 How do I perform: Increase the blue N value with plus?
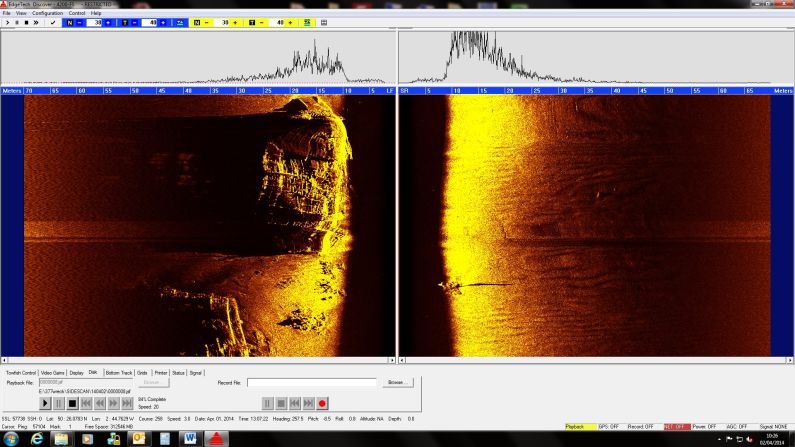(x=107, y=23)
